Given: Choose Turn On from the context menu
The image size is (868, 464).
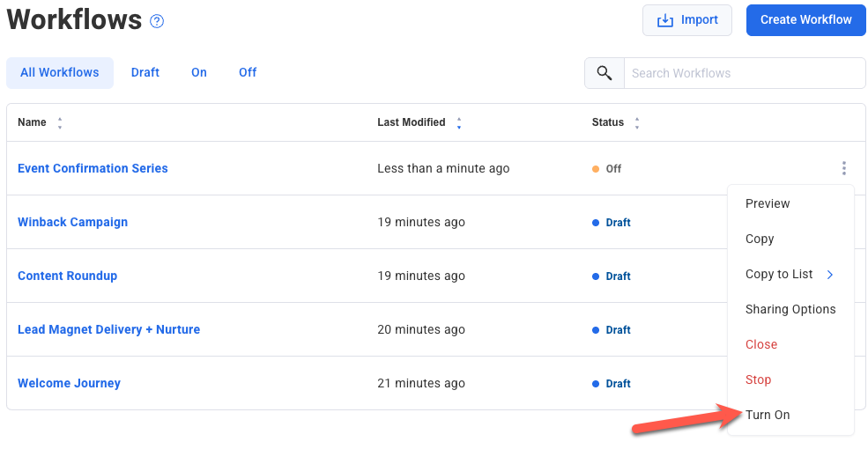Looking at the screenshot, I should pos(768,415).
